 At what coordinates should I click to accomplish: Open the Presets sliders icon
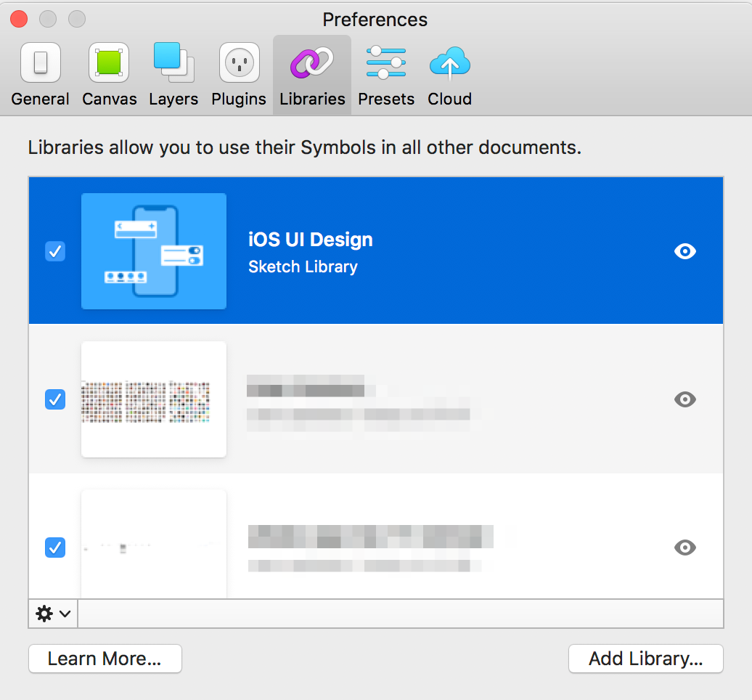(x=386, y=63)
